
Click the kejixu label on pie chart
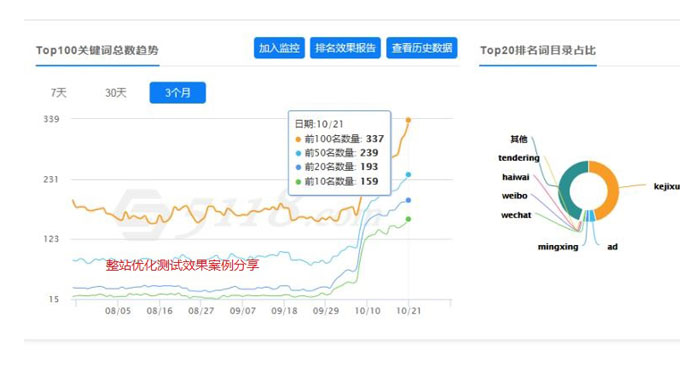(667, 187)
